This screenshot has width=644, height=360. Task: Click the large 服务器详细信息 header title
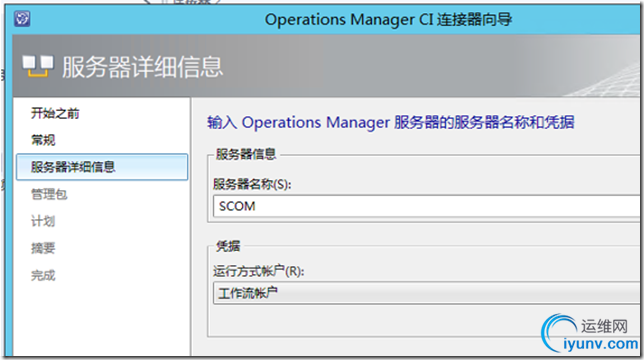(143, 67)
